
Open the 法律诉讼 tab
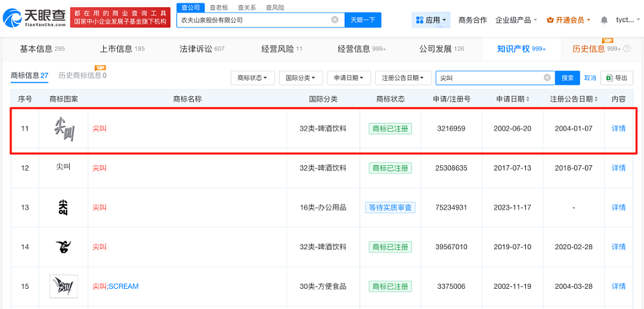[202, 49]
